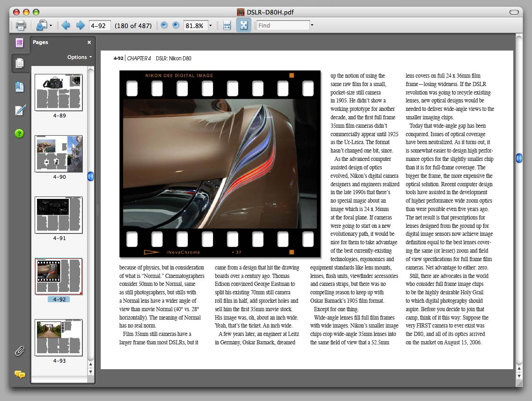The width and height of the screenshot is (532, 401).
Task: Select page thumbnail 4-90
Action: 59,154
